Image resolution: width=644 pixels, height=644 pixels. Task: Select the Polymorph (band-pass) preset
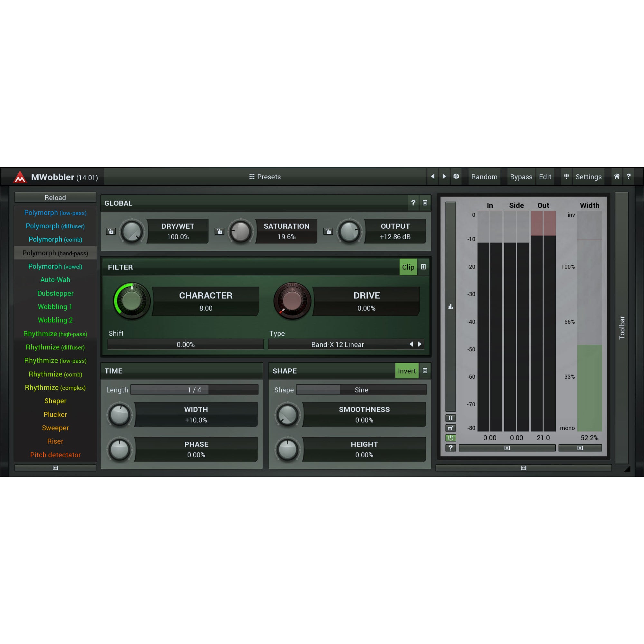click(55, 253)
